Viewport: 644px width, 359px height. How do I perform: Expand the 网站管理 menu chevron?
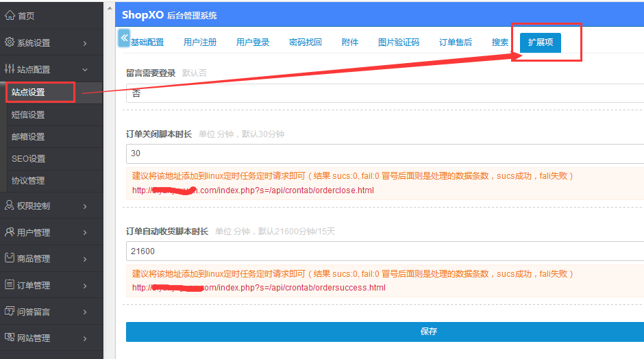coord(85,338)
